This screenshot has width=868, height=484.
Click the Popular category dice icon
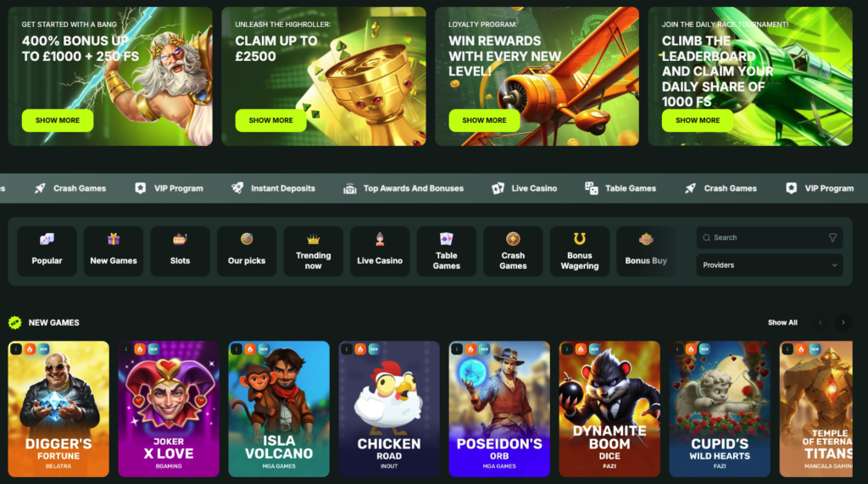(x=47, y=239)
